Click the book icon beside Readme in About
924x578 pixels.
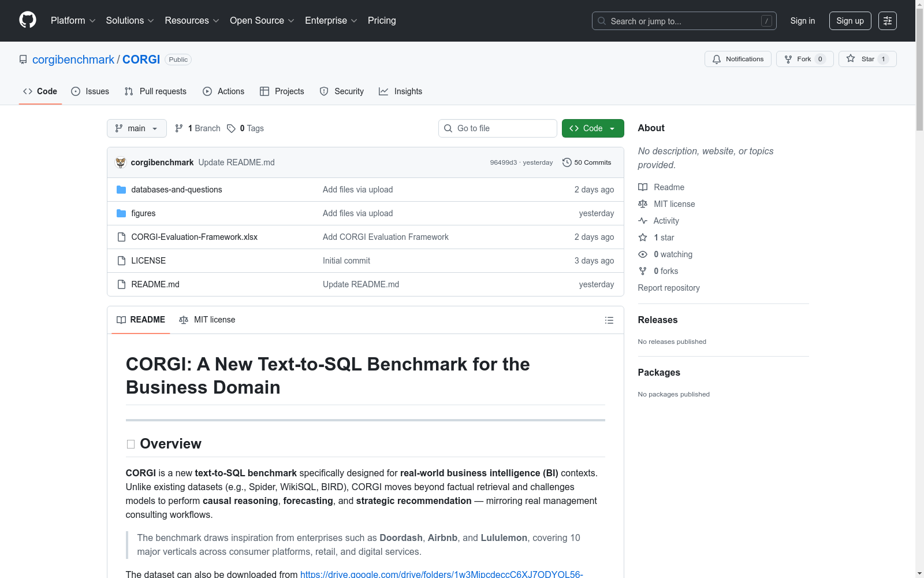pos(643,187)
